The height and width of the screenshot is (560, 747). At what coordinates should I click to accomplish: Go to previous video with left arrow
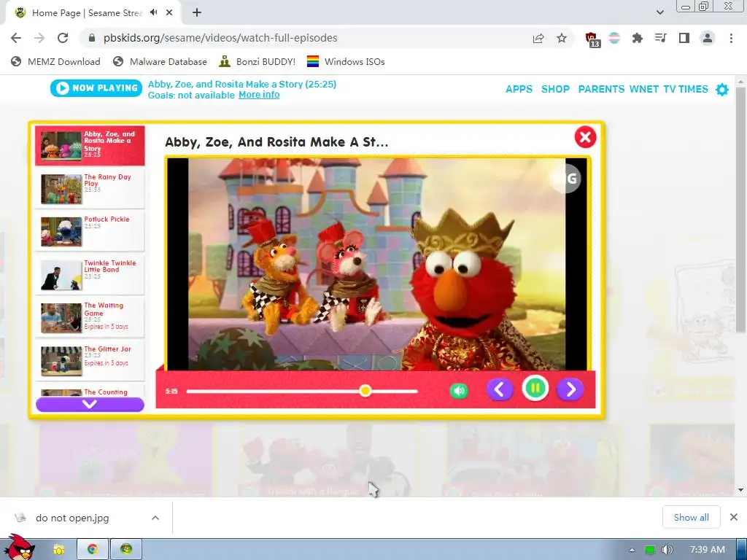[499, 389]
